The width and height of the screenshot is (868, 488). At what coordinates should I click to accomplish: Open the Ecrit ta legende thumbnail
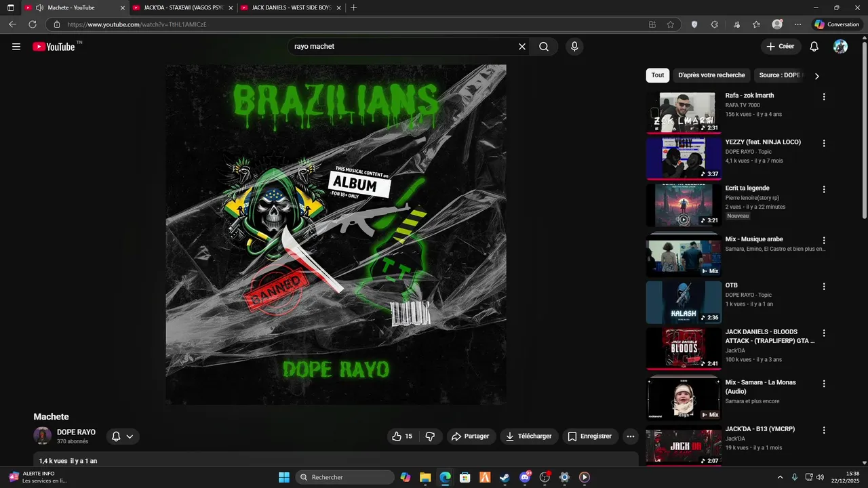[x=683, y=205]
